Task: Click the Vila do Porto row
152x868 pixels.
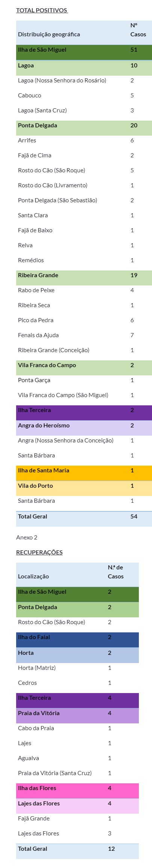Action: (84, 488)
